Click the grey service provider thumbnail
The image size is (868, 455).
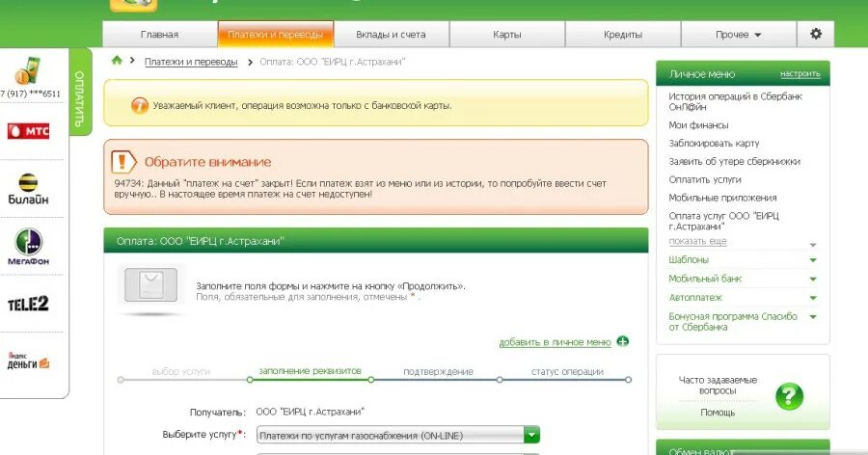[151, 285]
